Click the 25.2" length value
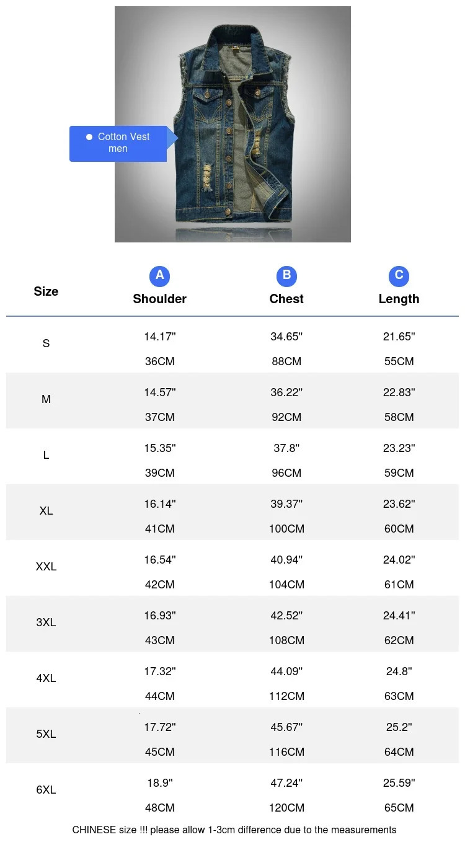 coord(399,727)
